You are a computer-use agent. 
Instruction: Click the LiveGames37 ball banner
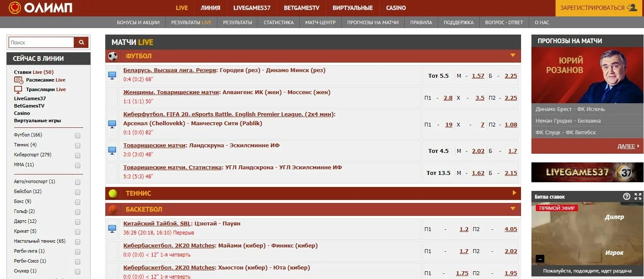pyautogui.click(x=587, y=172)
